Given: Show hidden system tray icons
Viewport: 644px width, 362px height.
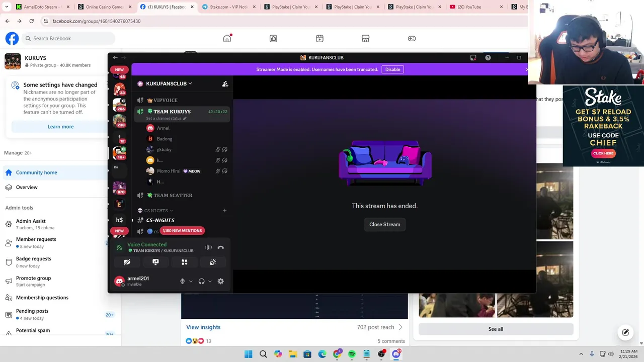Looking at the screenshot, I should pos(581,354).
